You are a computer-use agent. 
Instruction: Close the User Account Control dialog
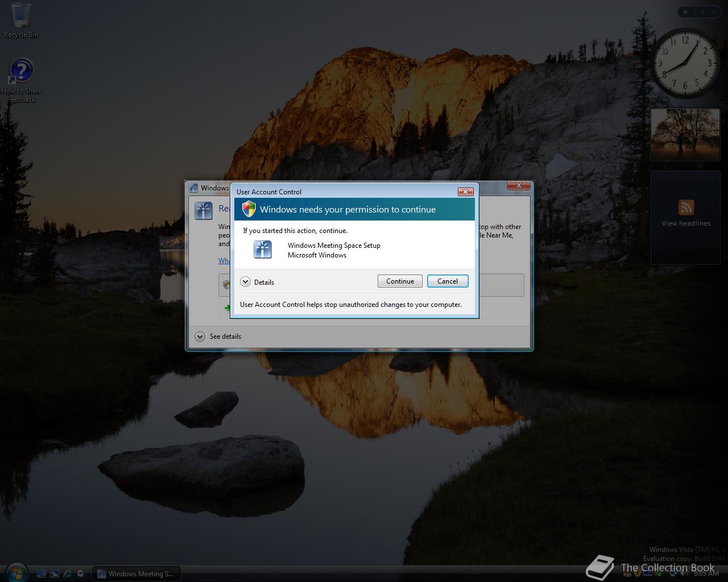tap(465, 192)
